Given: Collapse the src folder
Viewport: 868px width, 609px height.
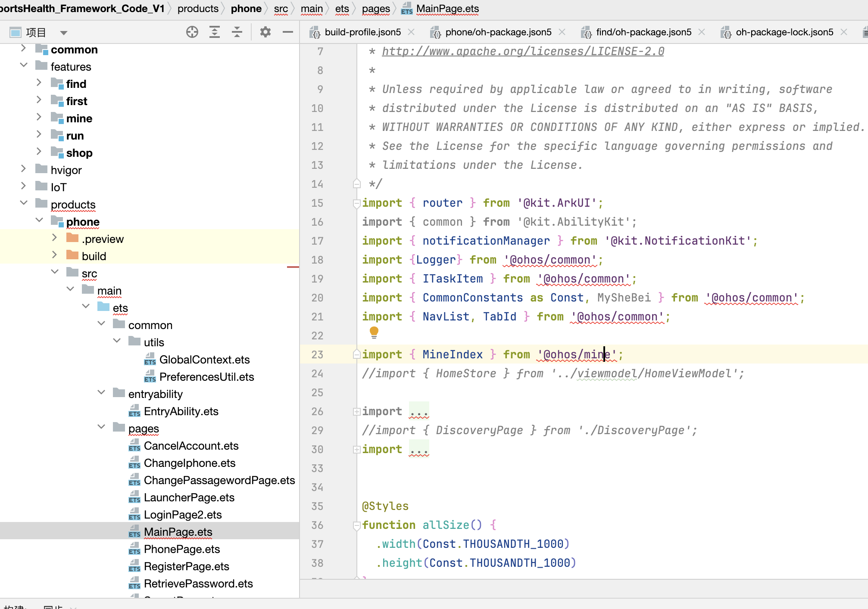Looking at the screenshot, I should pos(55,272).
